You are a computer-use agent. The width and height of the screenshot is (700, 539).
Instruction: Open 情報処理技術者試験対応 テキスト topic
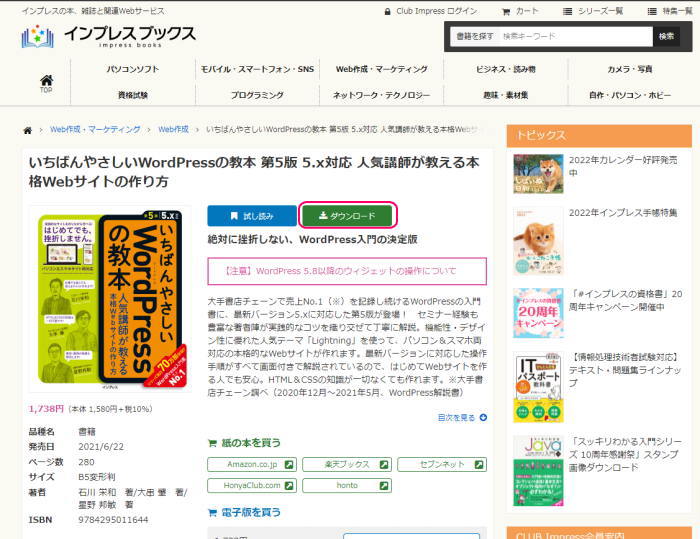point(625,370)
